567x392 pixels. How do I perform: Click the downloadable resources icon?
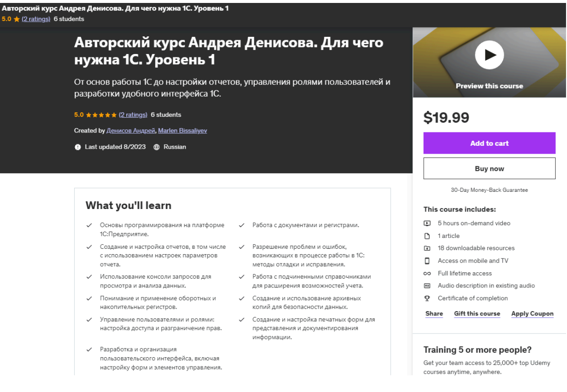click(x=427, y=248)
